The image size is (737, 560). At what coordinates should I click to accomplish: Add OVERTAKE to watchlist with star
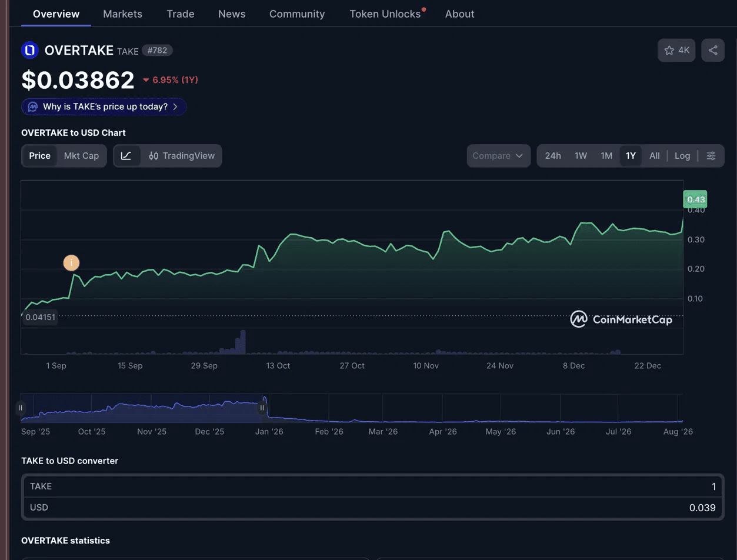(676, 51)
